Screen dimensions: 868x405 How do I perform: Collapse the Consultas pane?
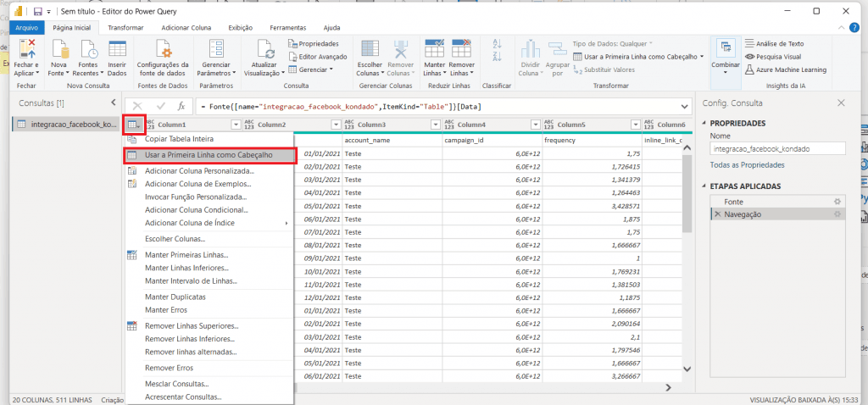point(114,103)
